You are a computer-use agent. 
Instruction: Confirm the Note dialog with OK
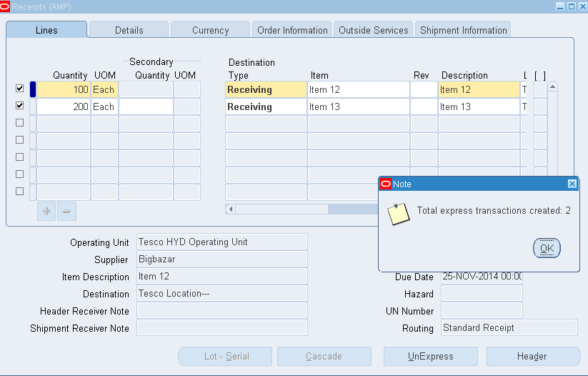coord(547,248)
